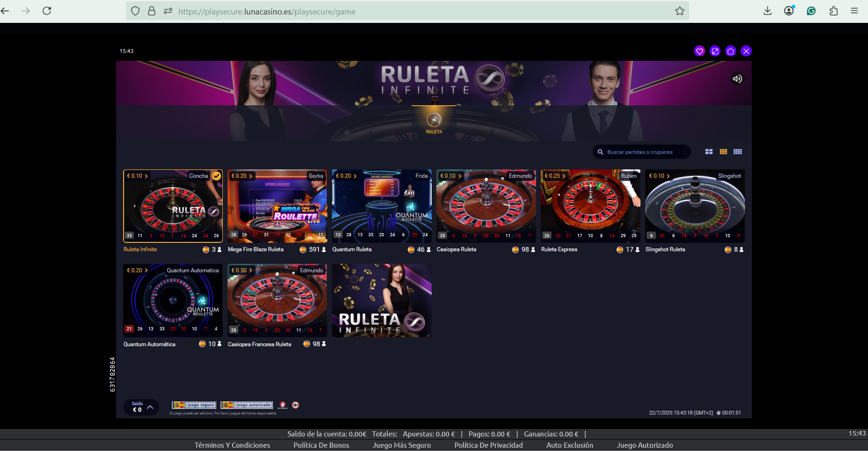This screenshot has width=868, height=451.
Task: Click Spanish flag icon beside 591 players
Action: tap(303, 249)
